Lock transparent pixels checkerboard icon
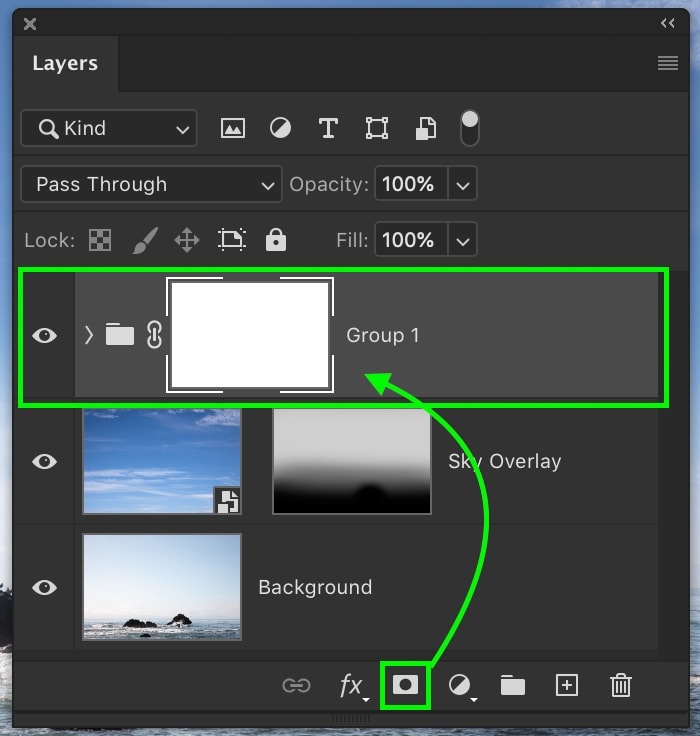Viewport: 700px width, 736px height. tap(100, 240)
